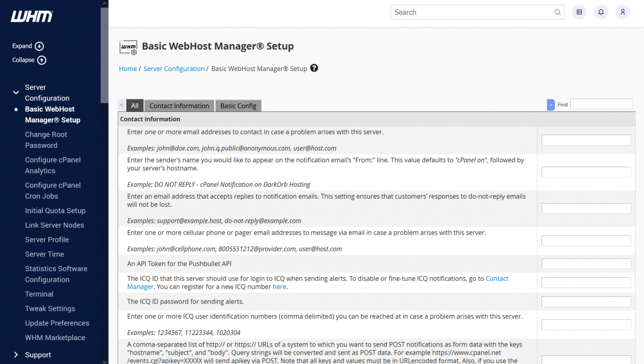The width and height of the screenshot is (644, 364).
Task: Open the server information icon in header
Action: [579, 13]
